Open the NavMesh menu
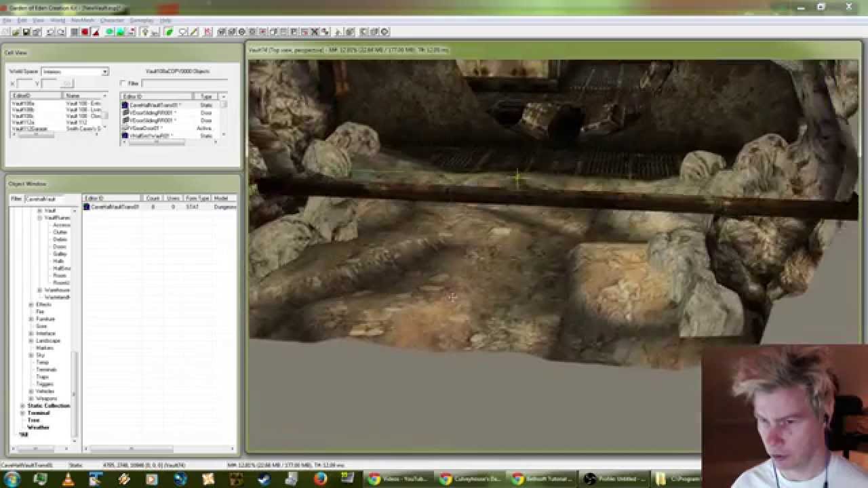This screenshot has width=868, height=488. tap(83, 20)
